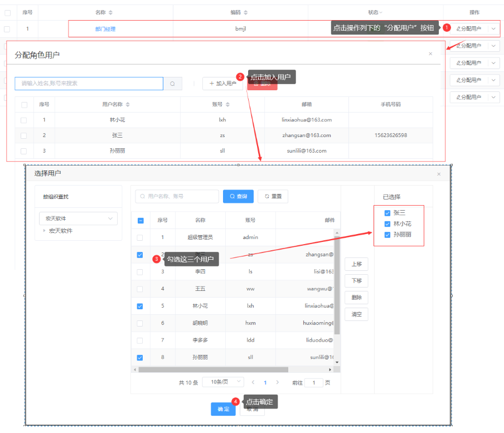
Task: Click the user table vertical scrollbar
Action: 337,285
